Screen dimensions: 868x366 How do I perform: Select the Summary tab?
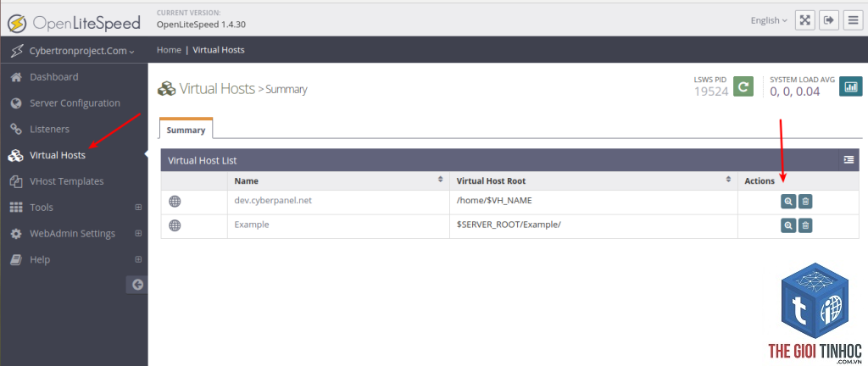186,130
